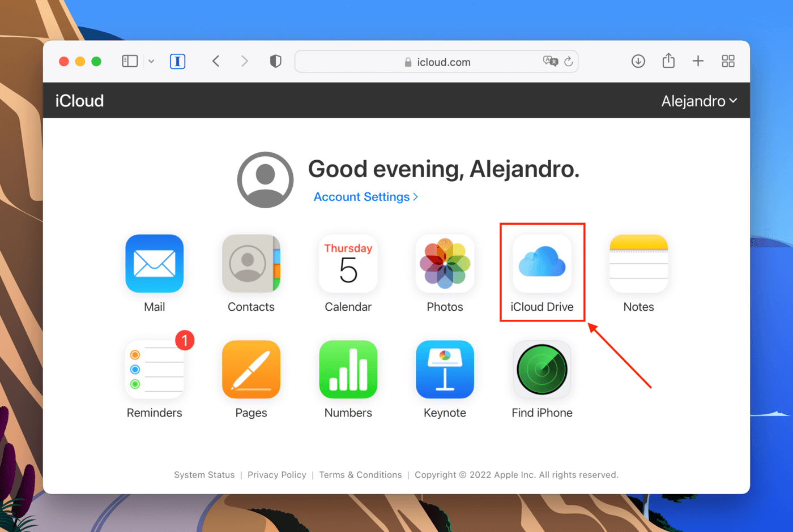This screenshot has height=532, width=793.
Task: Open the Calendar app showing Thursday 5
Action: 348,264
